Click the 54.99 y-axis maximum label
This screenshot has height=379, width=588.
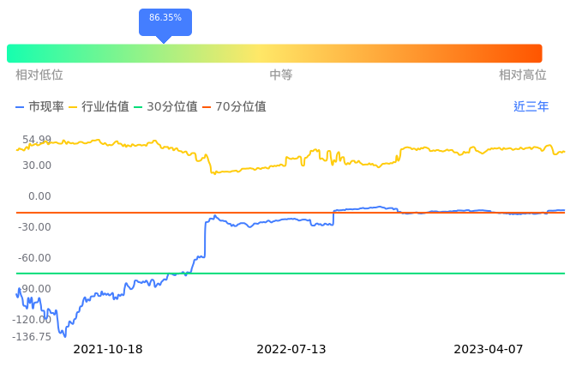point(37,140)
